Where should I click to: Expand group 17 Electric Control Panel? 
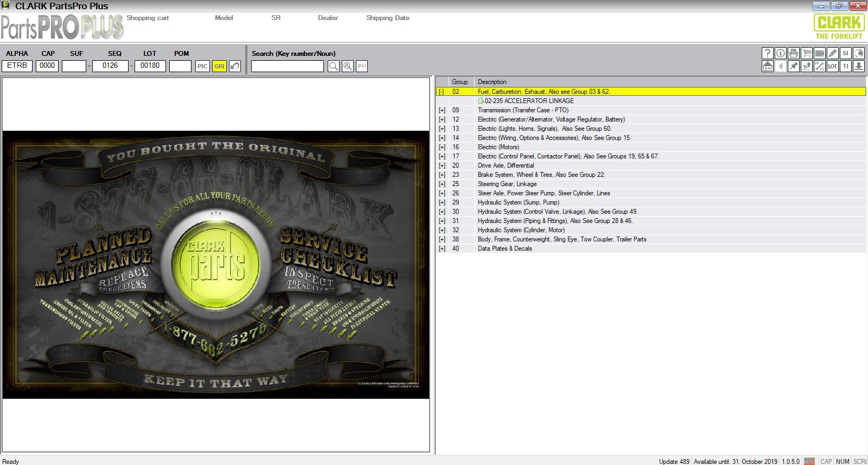442,156
